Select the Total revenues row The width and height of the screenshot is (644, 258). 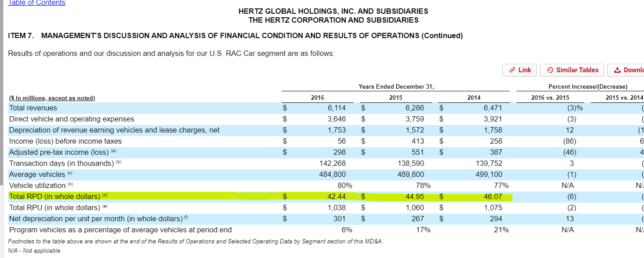[133, 108]
